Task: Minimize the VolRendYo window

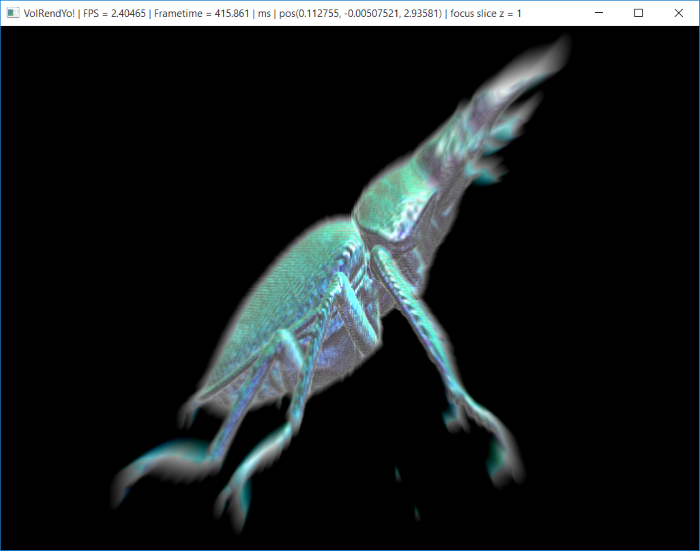Action: coord(598,13)
